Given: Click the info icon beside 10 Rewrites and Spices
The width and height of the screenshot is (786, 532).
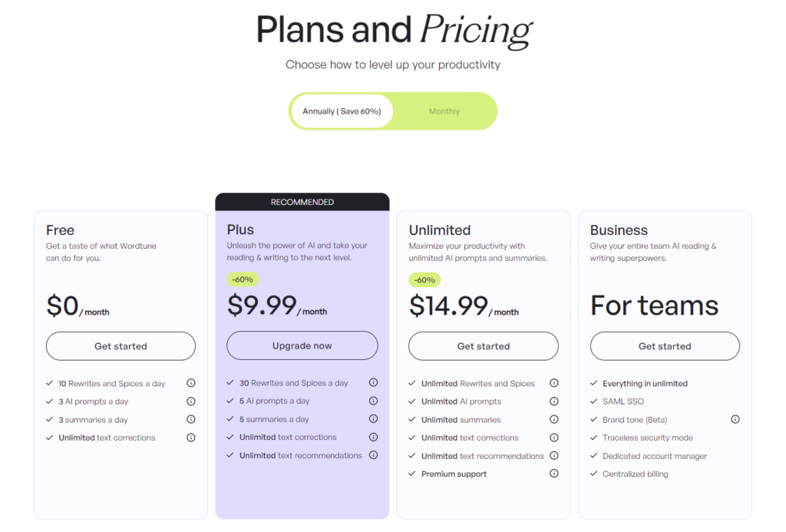Looking at the screenshot, I should point(190,382).
